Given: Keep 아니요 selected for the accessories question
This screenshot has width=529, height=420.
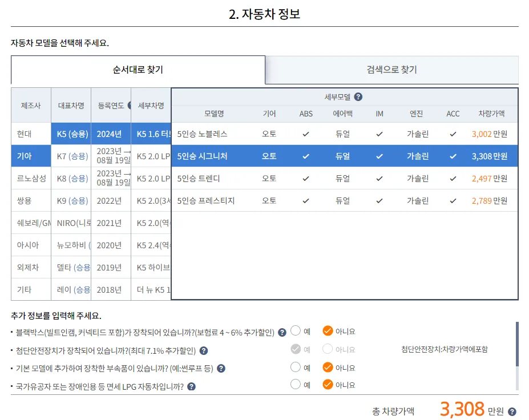Looking at the screenshot, I should coord(327,367).
